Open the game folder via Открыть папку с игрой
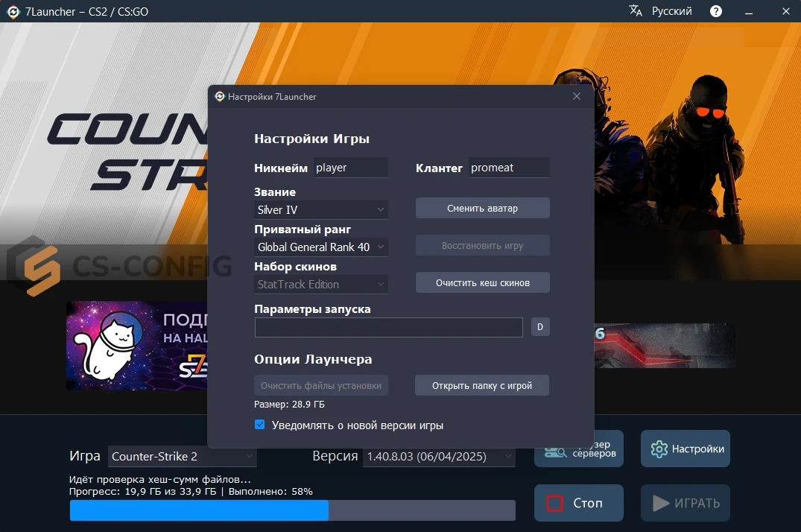This screenshot has width=801, height=532. [x=481, y=385]
